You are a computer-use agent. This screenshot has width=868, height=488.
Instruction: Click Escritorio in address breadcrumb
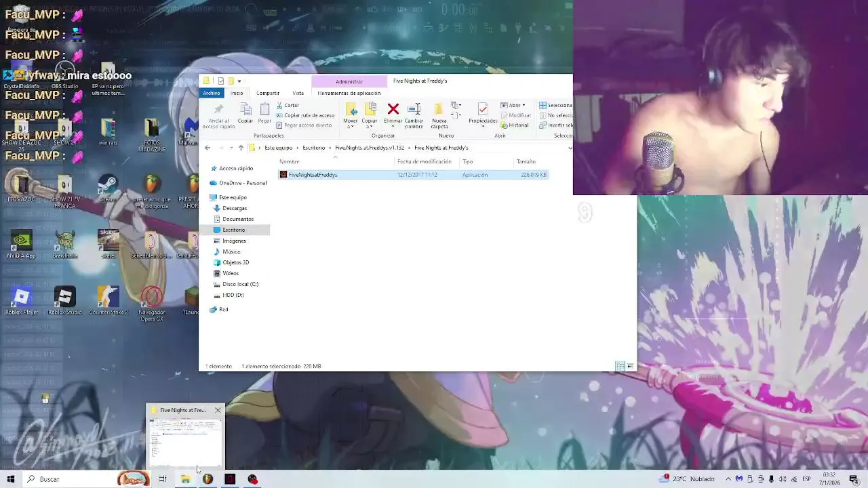tap(314, 148)
